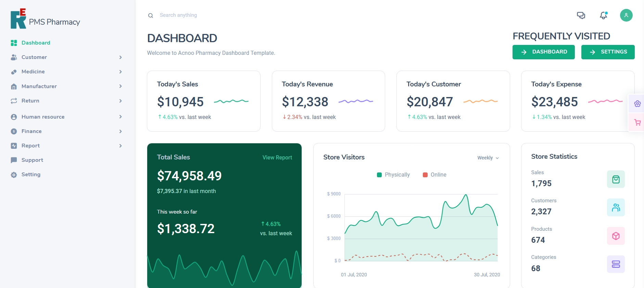Expand the Medicine menu chevron
Screen dimensions: 644x288
click(121, 72)
